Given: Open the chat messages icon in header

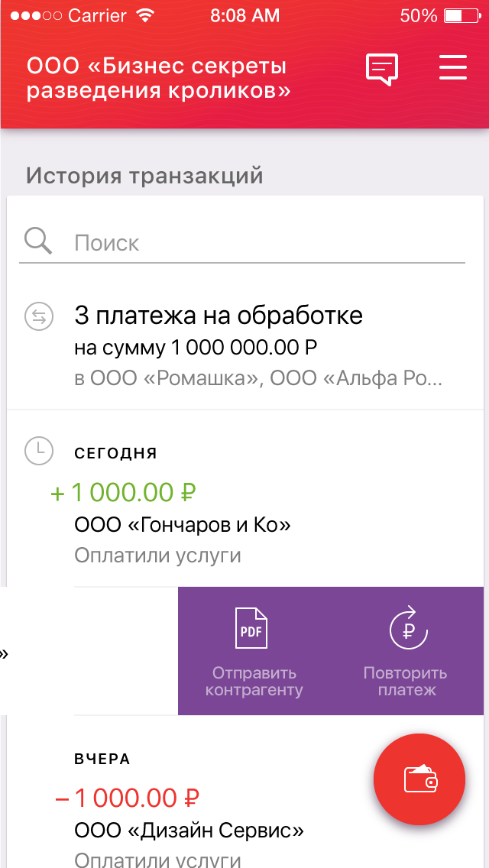Looking at the screenshot, I should [x=382, y=70].
